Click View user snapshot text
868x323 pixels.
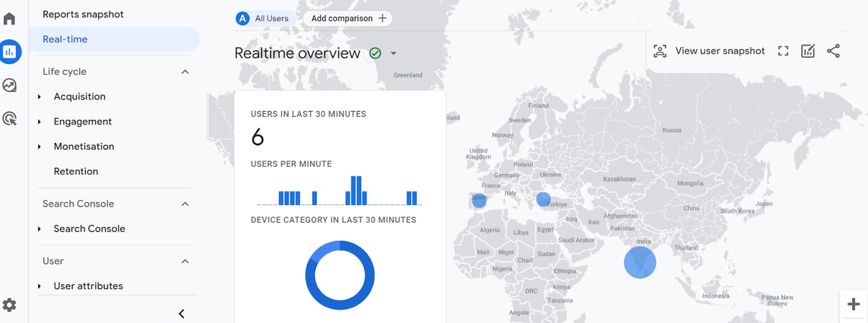tap(720, 51)
